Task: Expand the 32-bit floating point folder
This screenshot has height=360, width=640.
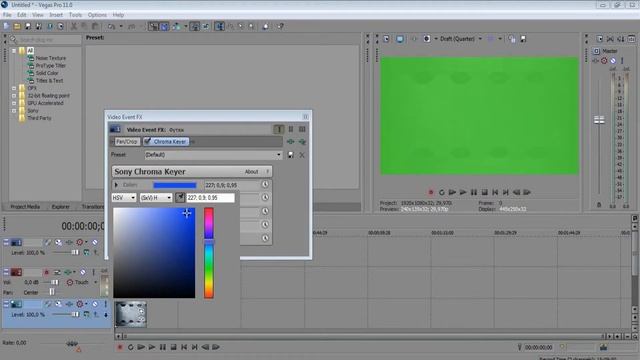Action: coord(14,96)
